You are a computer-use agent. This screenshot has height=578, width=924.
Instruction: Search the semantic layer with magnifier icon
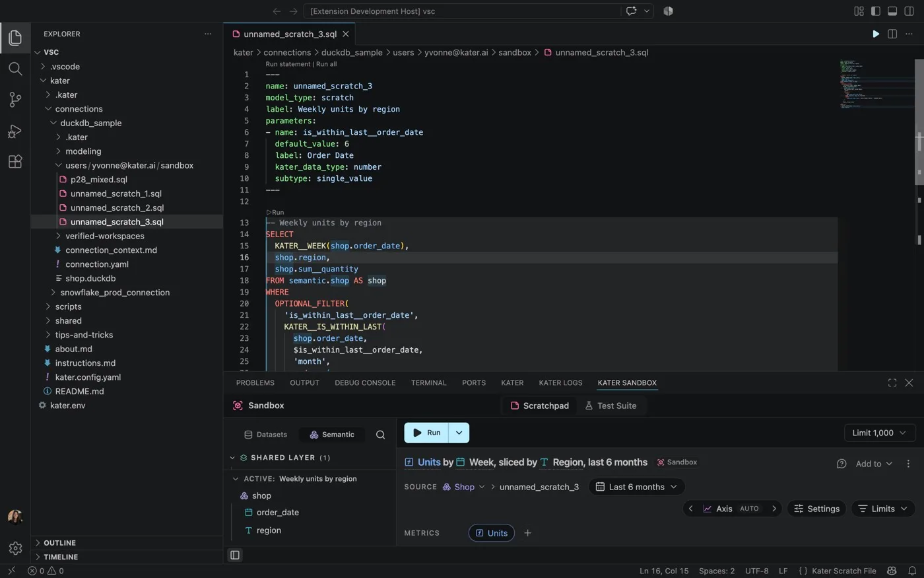[x=380, y=435]
